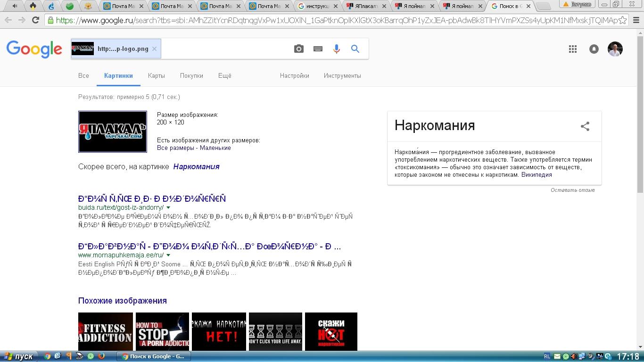
Task: Open the 'Инструменты' tools menu
Action: [342, 75]
